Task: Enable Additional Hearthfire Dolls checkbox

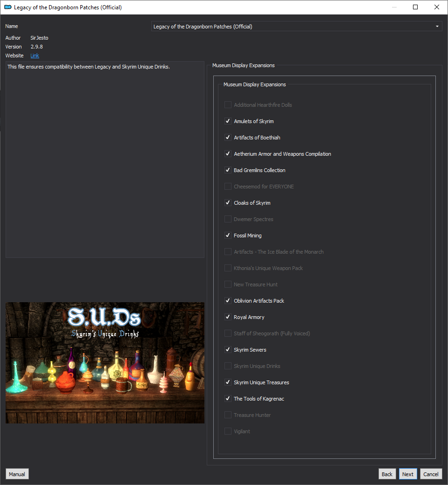Action: pyautogui.click(x=228, y=105)
